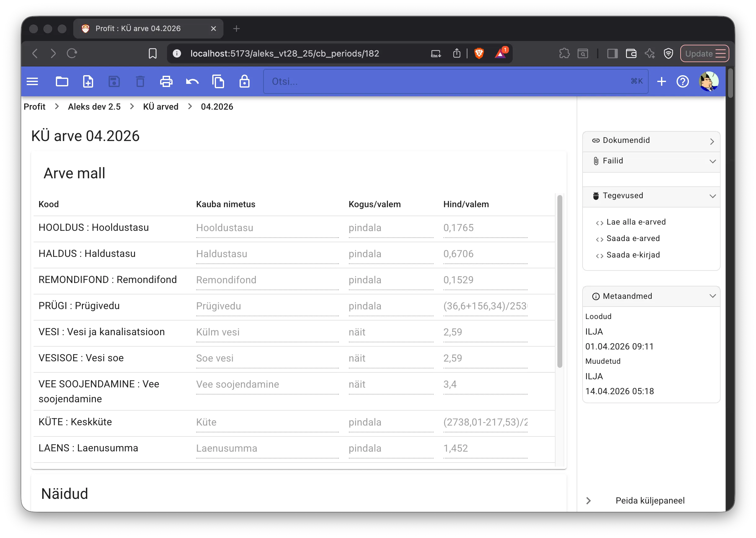This screenshot has height=538, width=756.
Task: Click HOOLDUS : Hooldustasu code cell
Action: (94, 228)
